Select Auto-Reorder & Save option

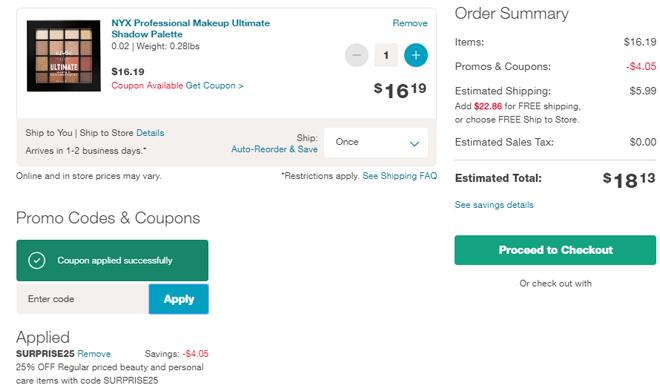(274, 149)
